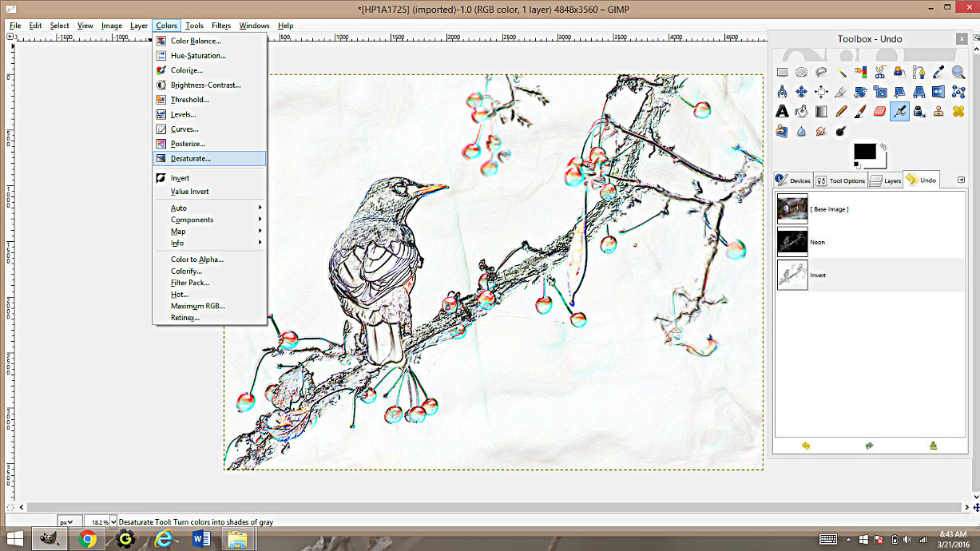
Task: Select the Bucket Fill tool
Action: click(x=801, y=111)
